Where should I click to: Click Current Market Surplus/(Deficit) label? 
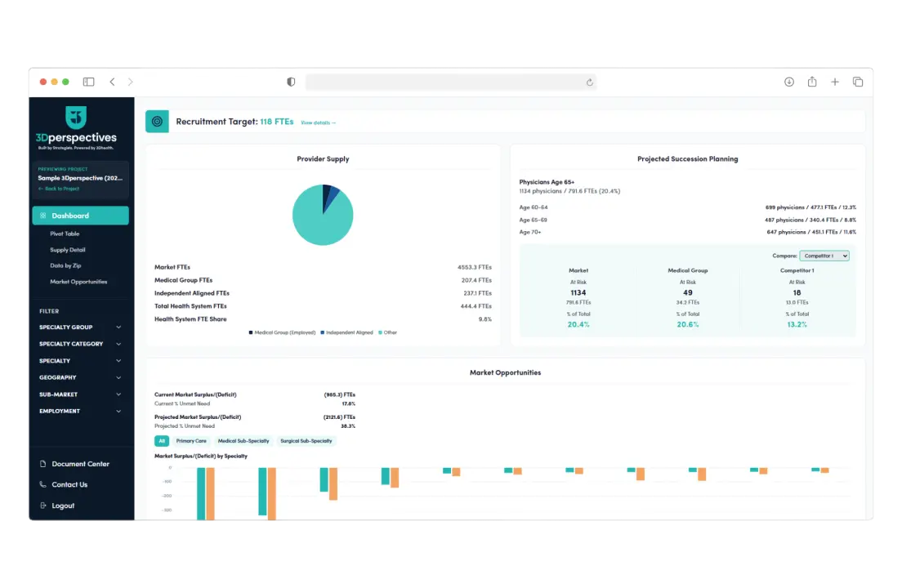195,395
